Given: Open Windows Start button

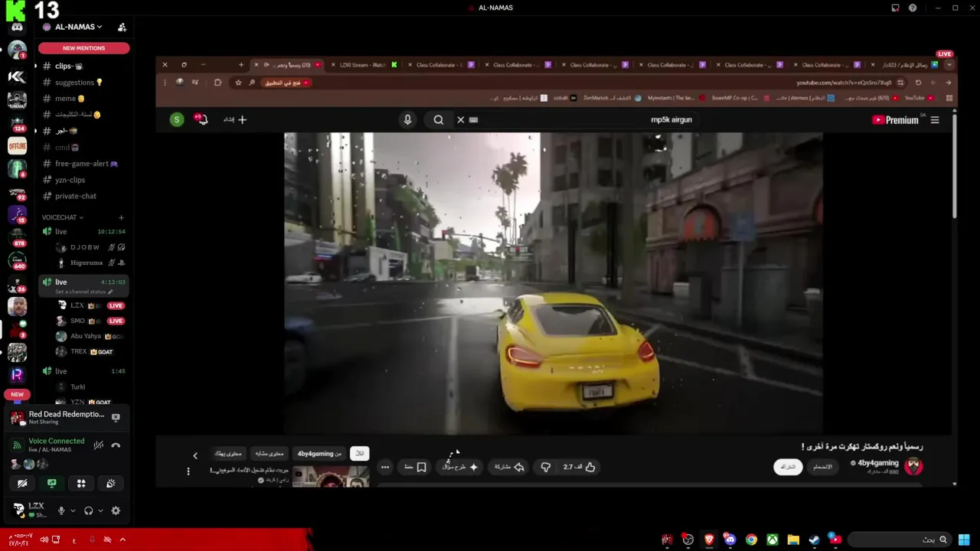Looking at the screenshot, I should (964, 540).
